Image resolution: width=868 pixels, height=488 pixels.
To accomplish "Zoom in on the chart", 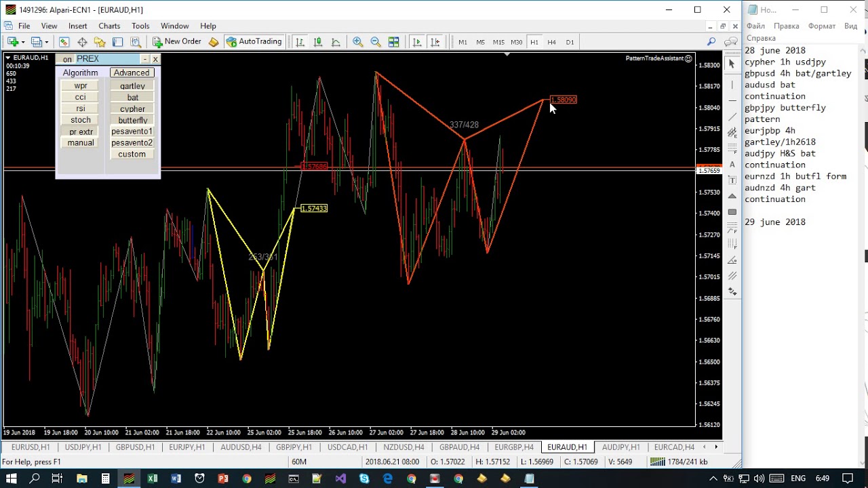I will (358, 42).
